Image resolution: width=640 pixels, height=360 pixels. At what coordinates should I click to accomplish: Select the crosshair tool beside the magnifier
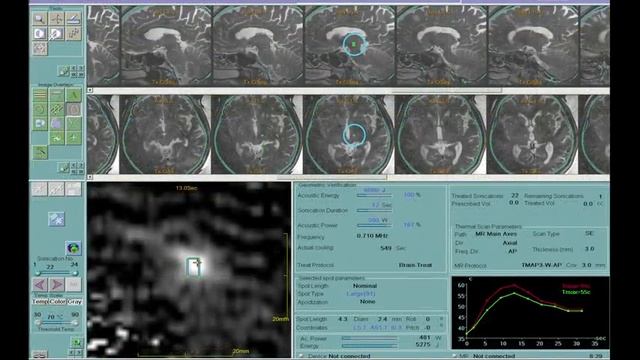click(57, 18)
